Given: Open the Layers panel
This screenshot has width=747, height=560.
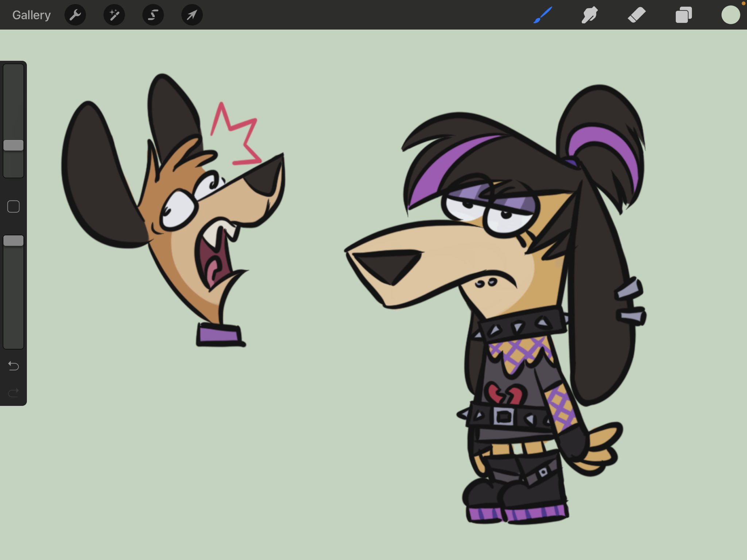Looking at the screenshot, I should [684, 15].
